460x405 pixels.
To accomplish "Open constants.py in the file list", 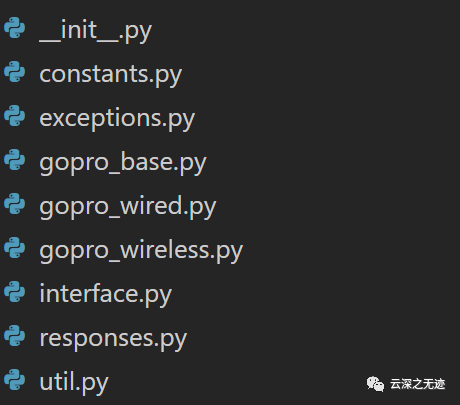I will pos(111,75).
